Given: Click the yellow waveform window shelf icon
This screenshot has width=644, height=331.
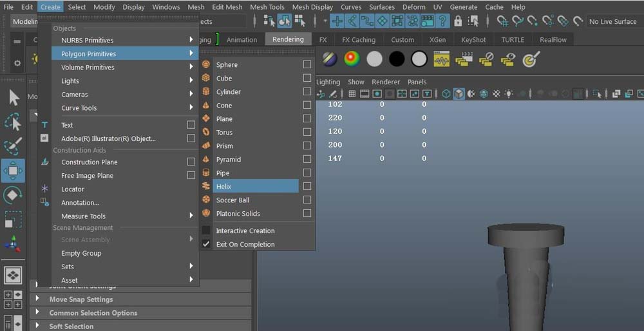Looking at the screenshot, I should [442, 59].
